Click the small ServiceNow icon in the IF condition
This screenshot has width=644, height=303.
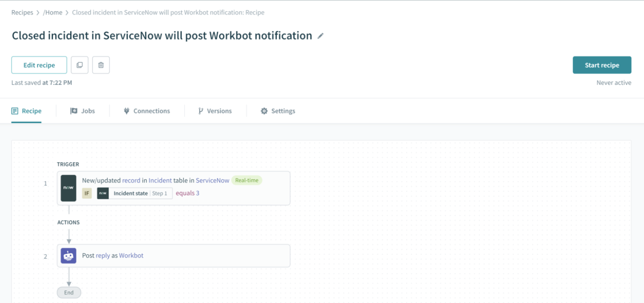coord(102,193)
